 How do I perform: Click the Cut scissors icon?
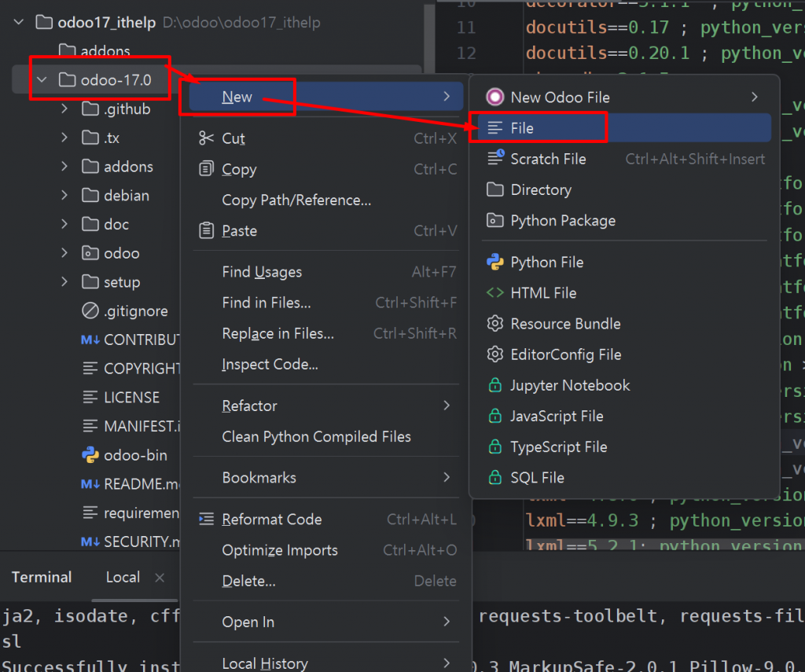(x=206, y=138)
